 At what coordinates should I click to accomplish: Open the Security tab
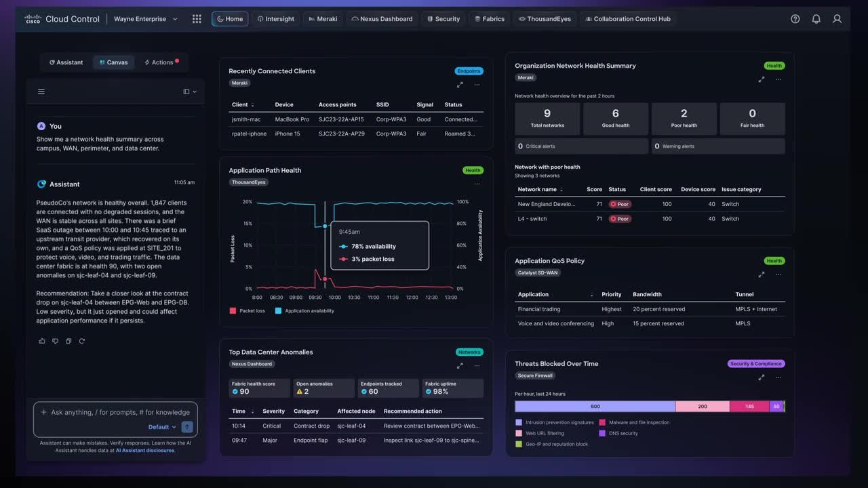click(x=443, y=19)
